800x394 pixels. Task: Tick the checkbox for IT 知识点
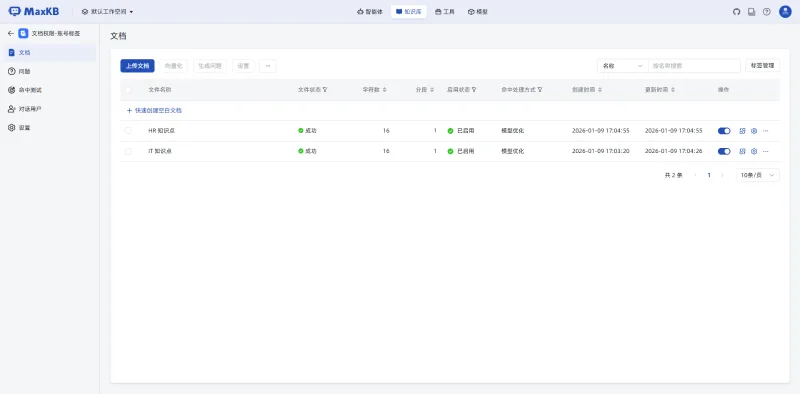129,151
